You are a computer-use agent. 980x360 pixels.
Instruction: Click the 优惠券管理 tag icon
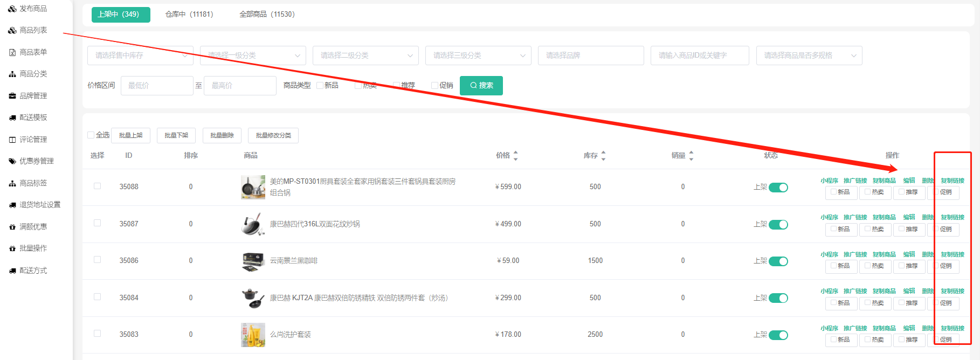point(12,161)
